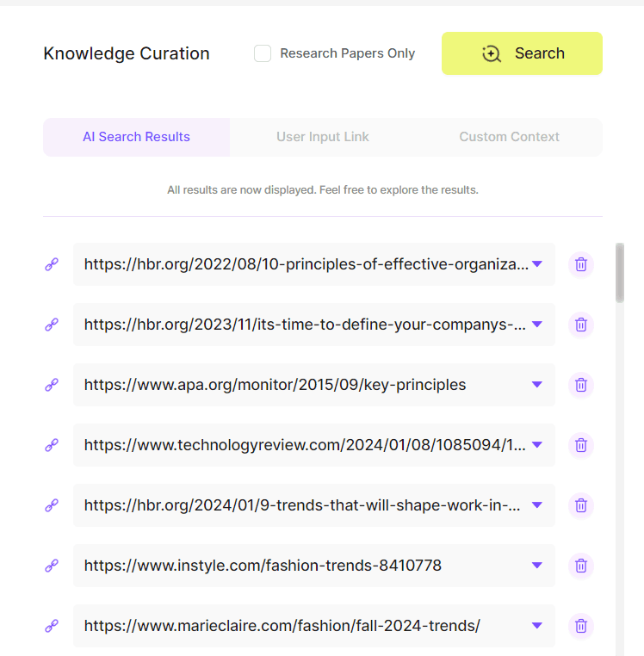Open the Custom Context tab
644x656 pixels.
(509, 137)
